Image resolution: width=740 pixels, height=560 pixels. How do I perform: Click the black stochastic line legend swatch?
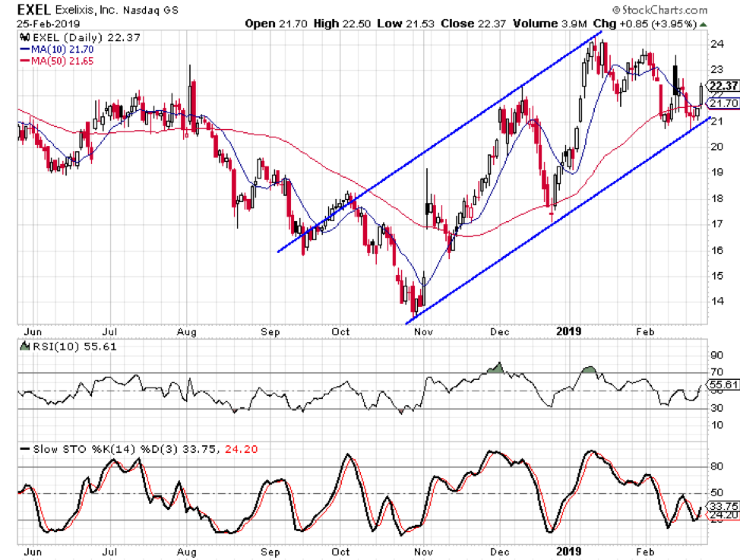25,448
